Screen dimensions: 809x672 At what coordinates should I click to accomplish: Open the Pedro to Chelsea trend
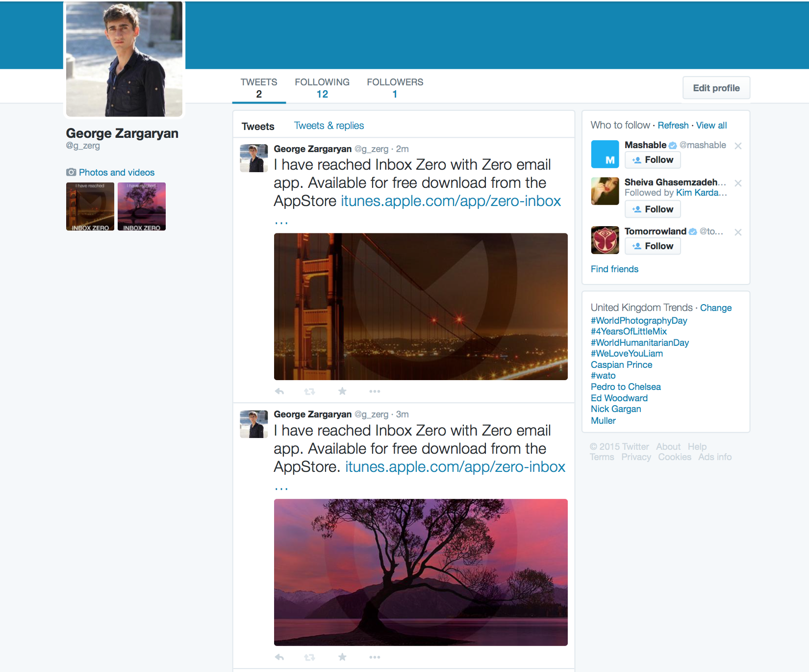pyautogui.click(x=626, y=387)
